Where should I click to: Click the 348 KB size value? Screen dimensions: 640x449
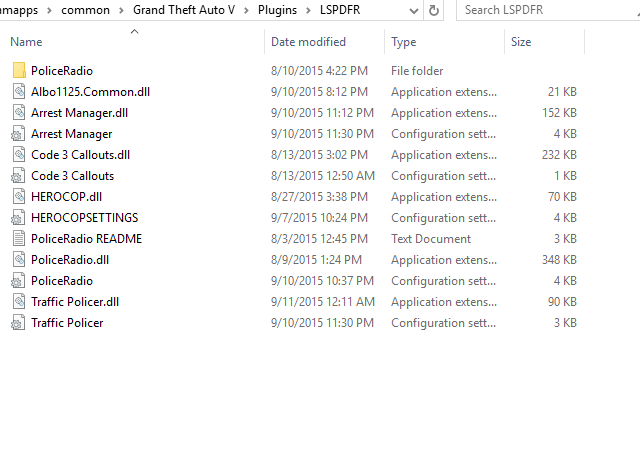[x=559, y=260]
